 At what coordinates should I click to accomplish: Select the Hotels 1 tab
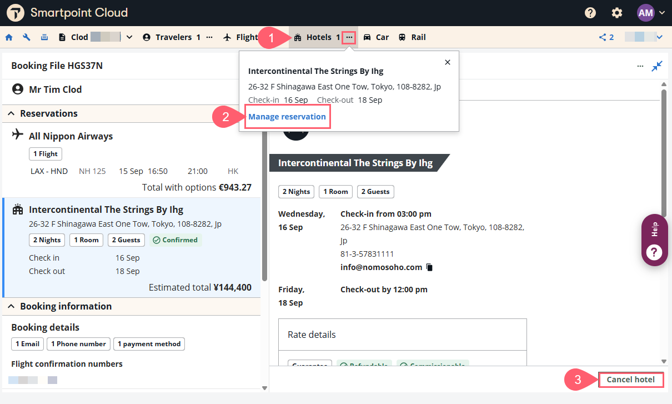(317, 37)
